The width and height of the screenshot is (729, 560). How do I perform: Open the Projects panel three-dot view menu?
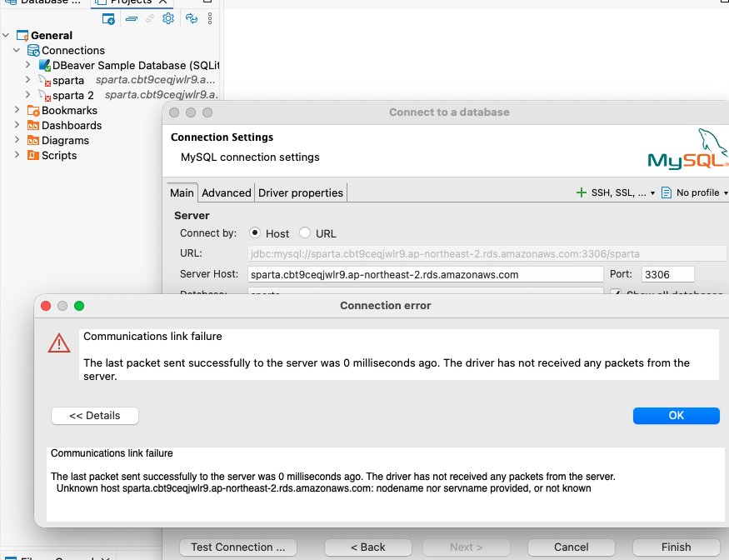(x=210, y=18)
